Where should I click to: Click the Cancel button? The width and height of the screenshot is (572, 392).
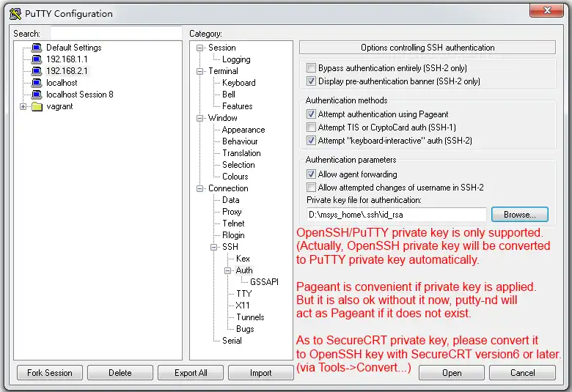click(x=522, y=373)
